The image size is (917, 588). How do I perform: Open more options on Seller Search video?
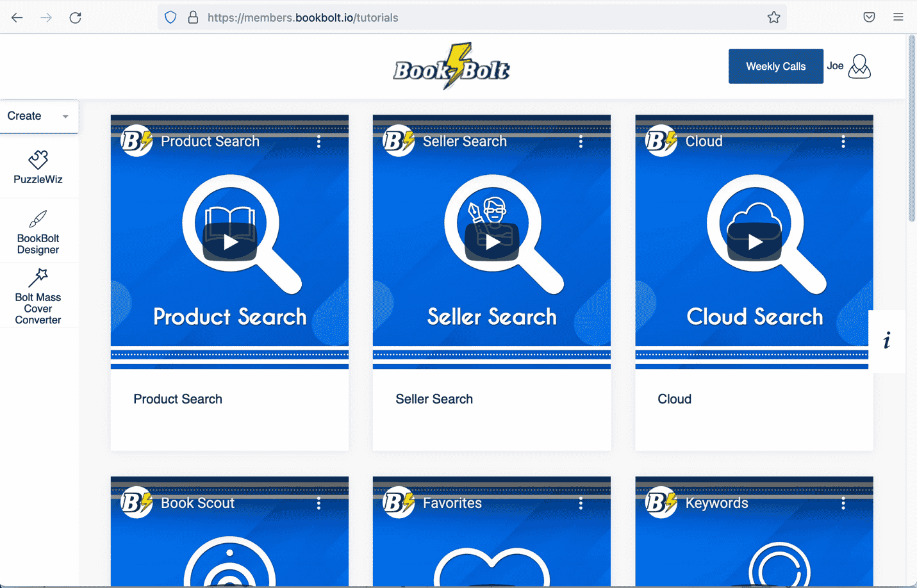pyautogui.click(x=581, y=142)
